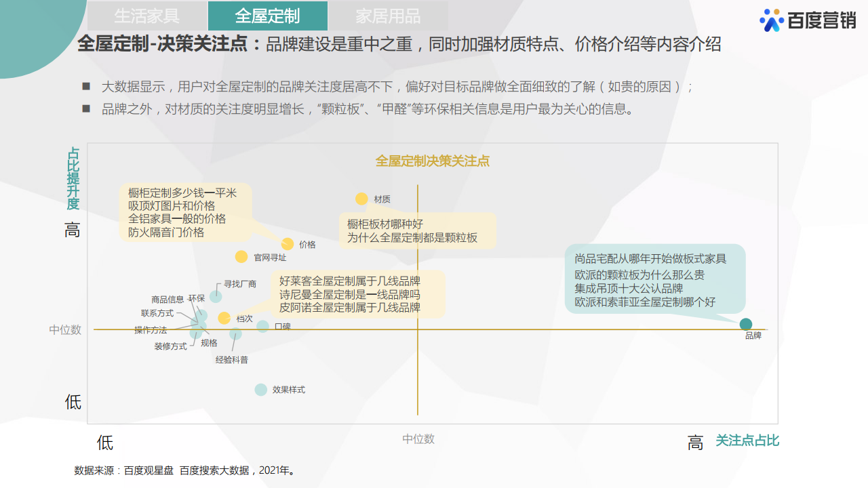Select the query 皮阿诺全屋定制属于几线品牌
This screenshot has height=488, width=868.
pos(350,307)
